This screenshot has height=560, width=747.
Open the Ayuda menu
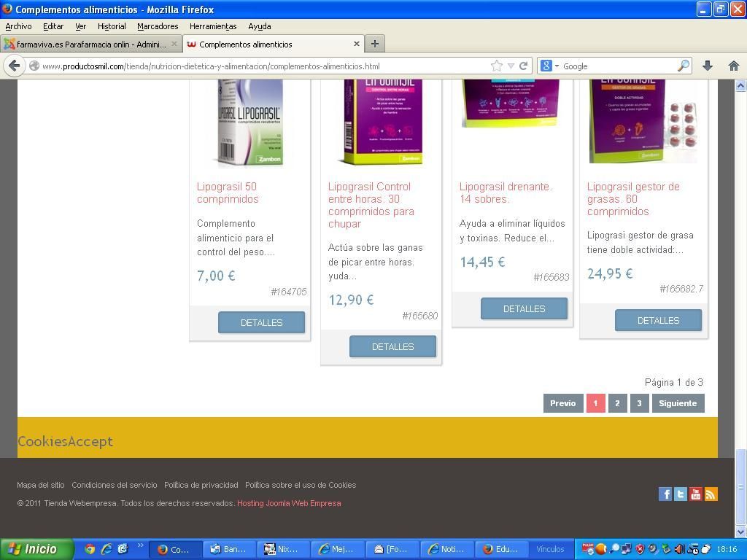(260, 26)
